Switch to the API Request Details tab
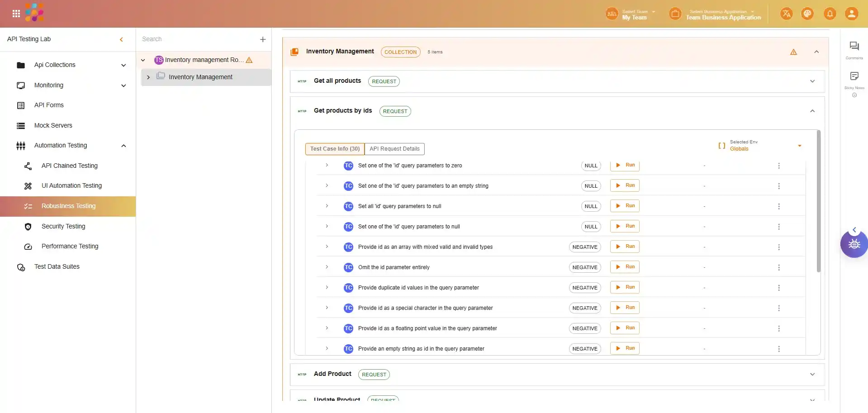Image resolution: width=868 pixels, height=413 pixels. pos(394,149)
